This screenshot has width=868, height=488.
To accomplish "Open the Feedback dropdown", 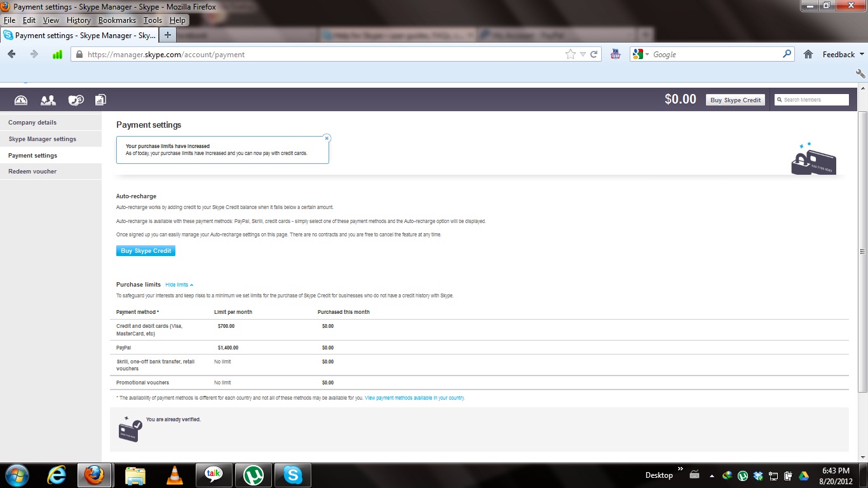I will [843, 55].
